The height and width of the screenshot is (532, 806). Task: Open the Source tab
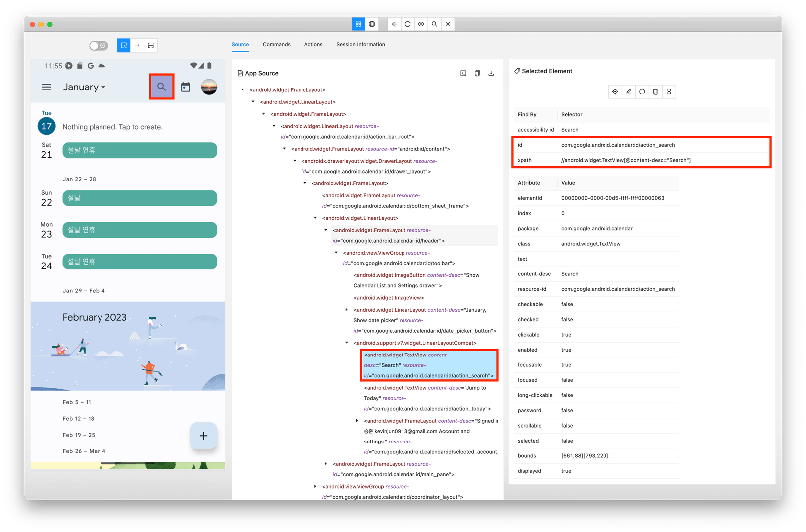pyautogui.click(x=240, y=44)
